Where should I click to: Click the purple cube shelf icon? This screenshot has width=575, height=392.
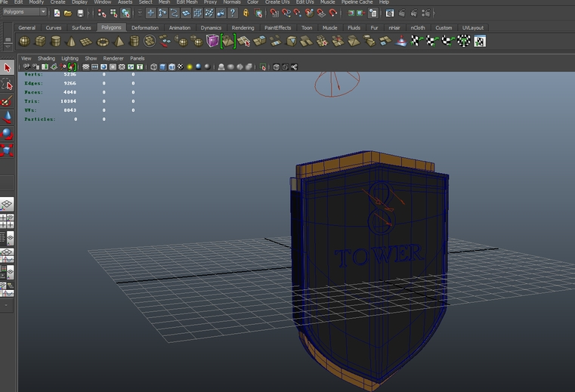(212, 41)
